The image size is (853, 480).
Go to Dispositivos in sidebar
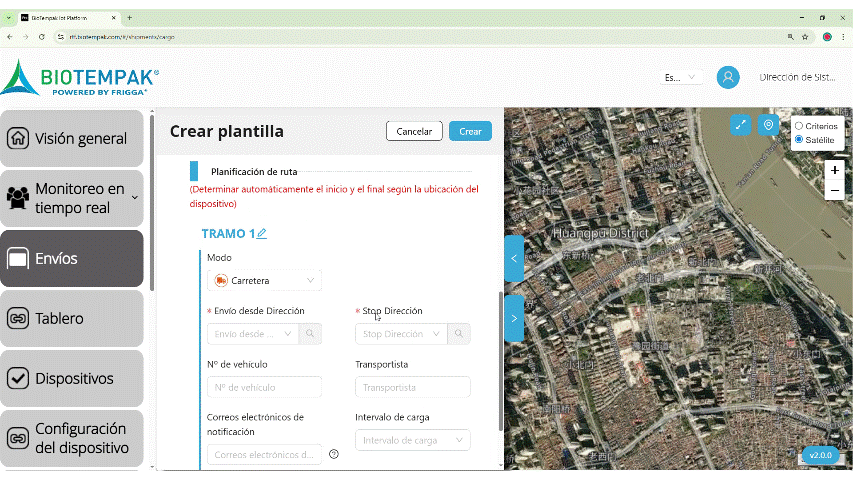tap(72, 378)
